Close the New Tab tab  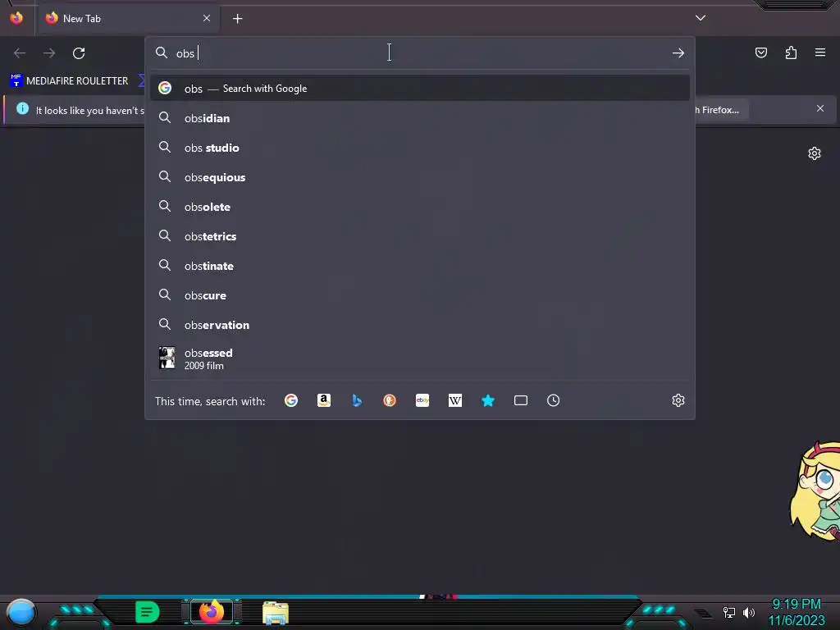[207, 18]
